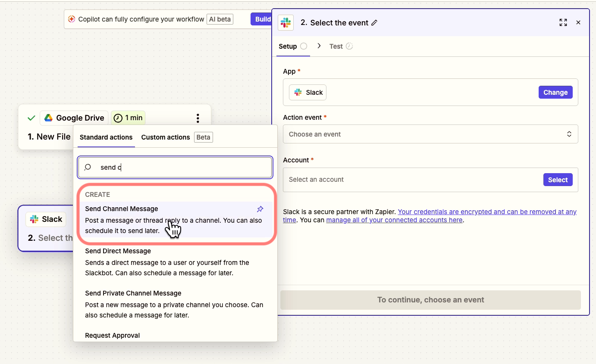Click the 1. New File trigger step title

(x=49, y=137)
